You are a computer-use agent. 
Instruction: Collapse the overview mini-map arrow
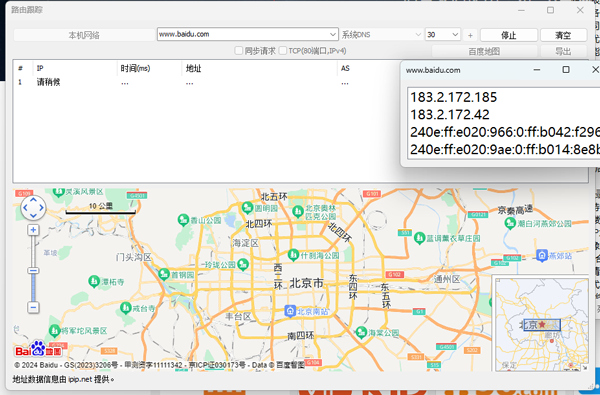pyautogui.click(x=585, y=367)
